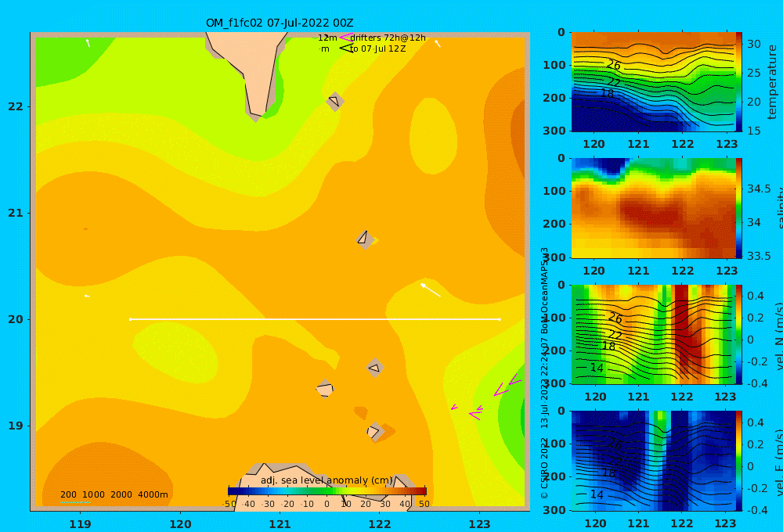Click latitude label 19 on the map axis
The width and height of the screenshot is (783, 532).
16,426
